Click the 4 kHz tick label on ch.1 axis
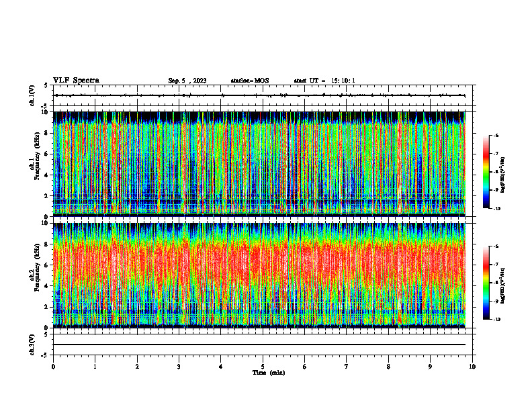This screenshot has width=532, height=411. (47, 175)
